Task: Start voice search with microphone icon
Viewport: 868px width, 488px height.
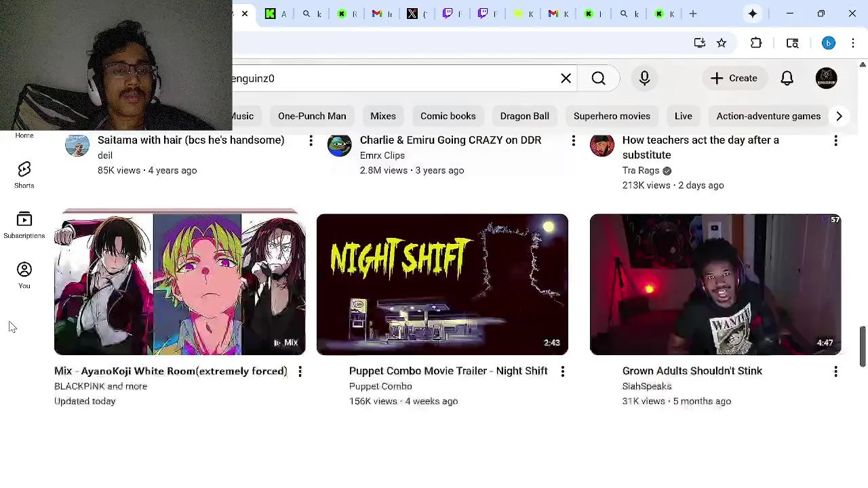Action: coord(644,78)
